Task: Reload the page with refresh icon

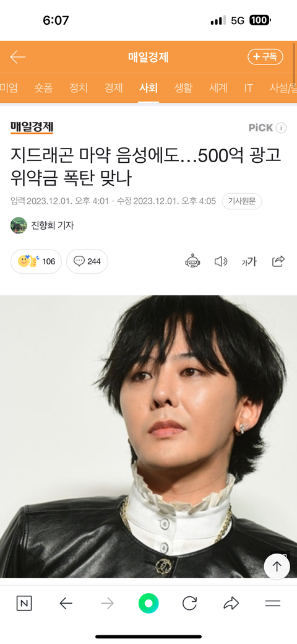Action: pyautogui.click(x=189, y=603)
